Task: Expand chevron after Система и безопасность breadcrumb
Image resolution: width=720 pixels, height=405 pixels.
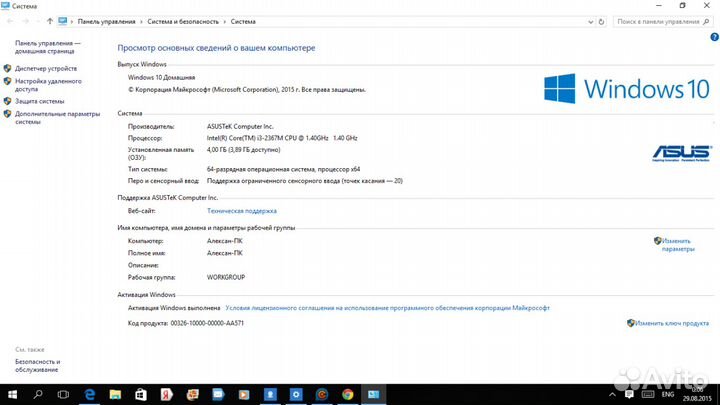Action: pos(225,22)
